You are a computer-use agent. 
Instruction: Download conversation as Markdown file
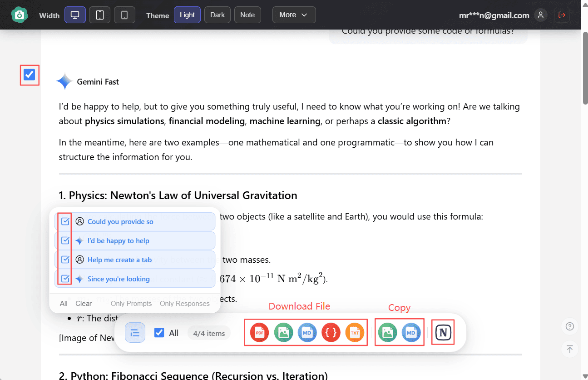[307, 333]
